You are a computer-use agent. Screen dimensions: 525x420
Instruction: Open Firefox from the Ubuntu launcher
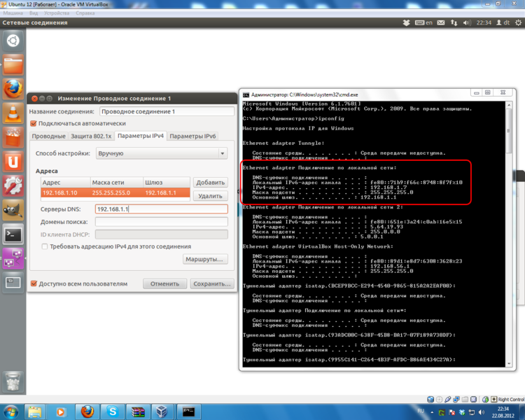click(13, 89)
